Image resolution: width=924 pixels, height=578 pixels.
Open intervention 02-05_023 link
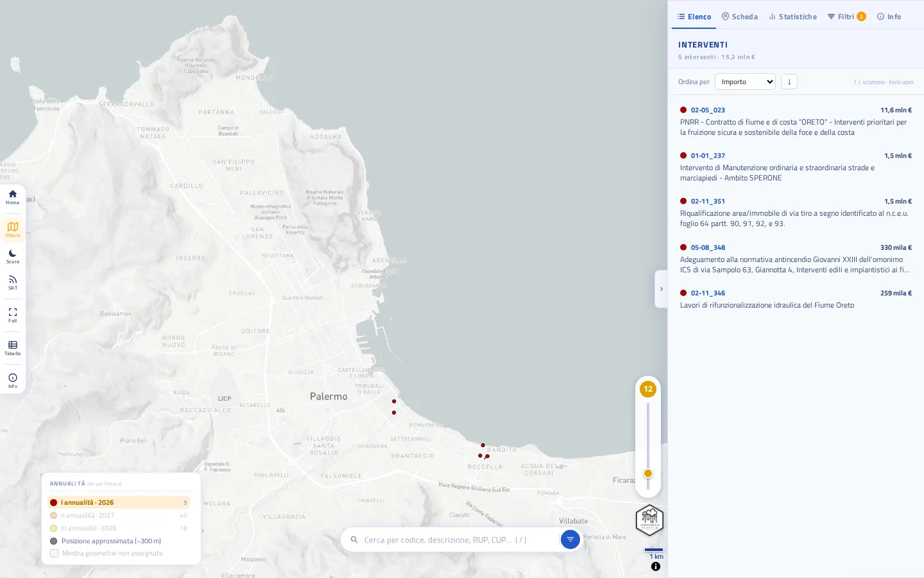coord(708,110)
